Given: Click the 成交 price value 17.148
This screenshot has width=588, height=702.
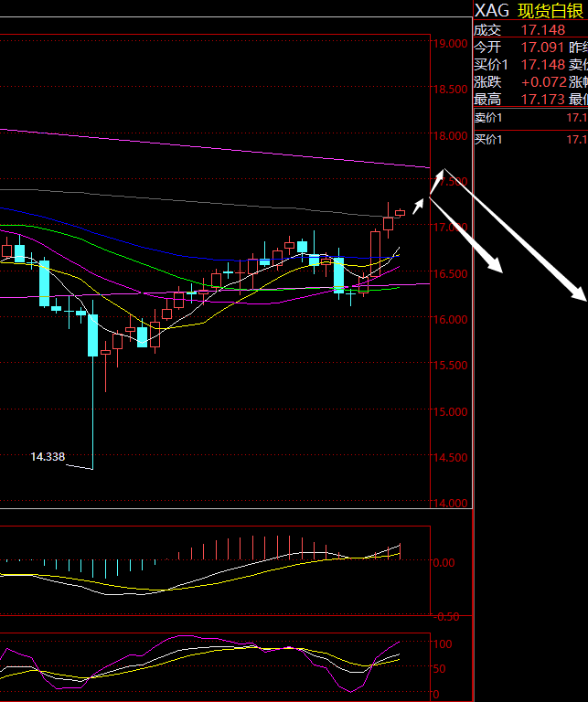Looking at the screenshot, I should (x=543, y=30).
